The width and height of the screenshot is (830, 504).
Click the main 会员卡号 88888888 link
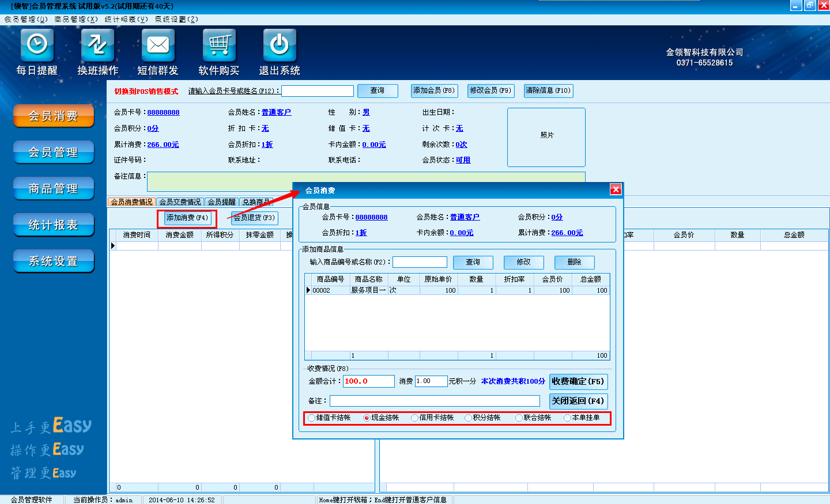[x=163, y=112]
